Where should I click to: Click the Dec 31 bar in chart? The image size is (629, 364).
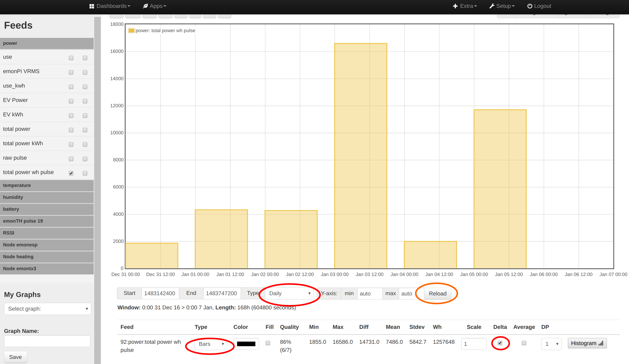click(152, 256)
